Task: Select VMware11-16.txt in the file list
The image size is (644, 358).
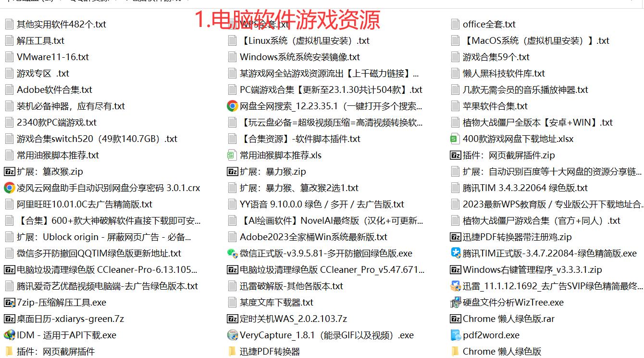Action: coord(52,57)
